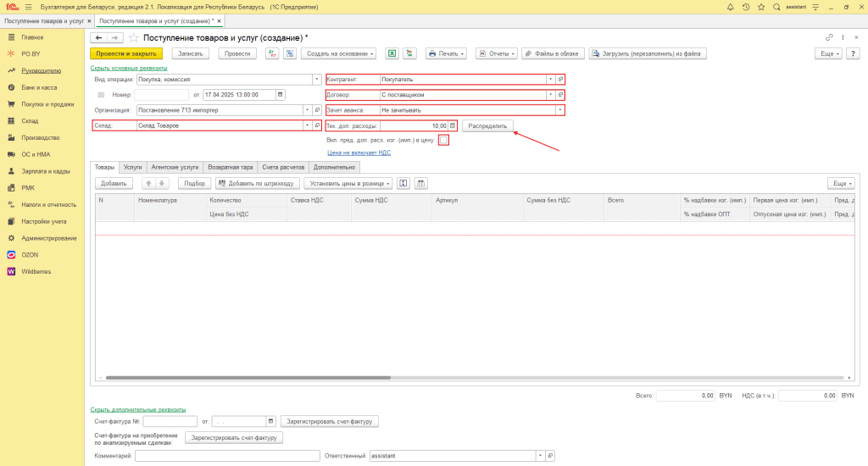Open Организация record open icon
The image size is (868, 466).
click(317, 110)
